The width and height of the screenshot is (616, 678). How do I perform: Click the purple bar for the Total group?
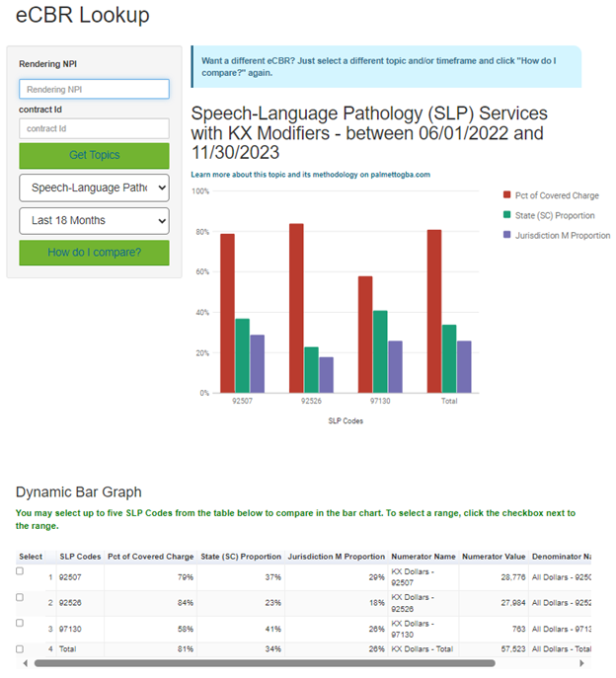click(x=464, y=367)
